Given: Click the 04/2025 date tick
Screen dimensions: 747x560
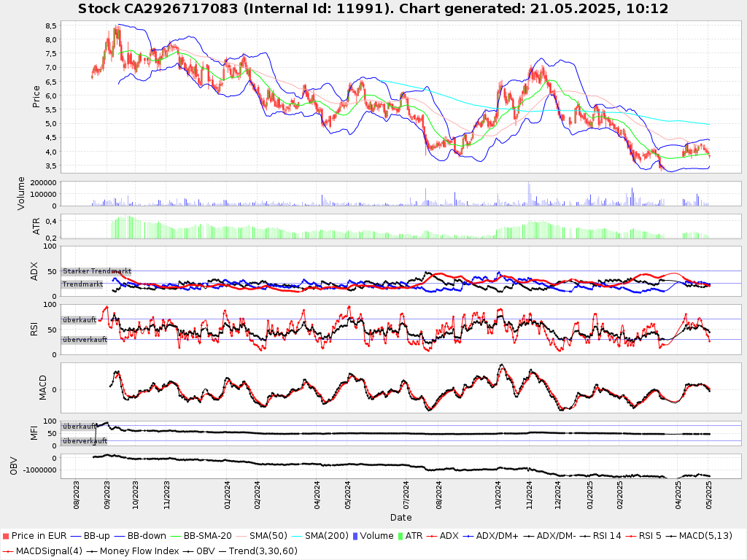Looking at the screenshot, I should (678, 495).
